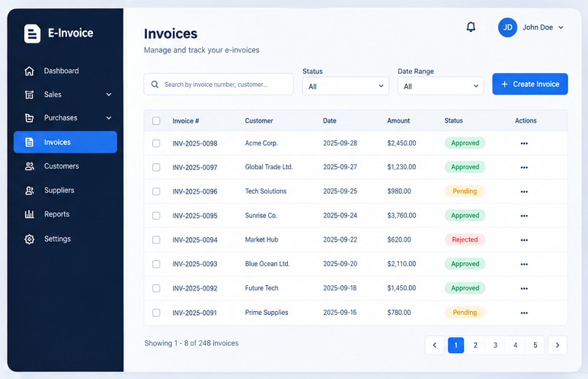This screenshot has width=588, height=379.
Task: Select checkbox for INV-2025-0096
Action: (x=156, y=191)
